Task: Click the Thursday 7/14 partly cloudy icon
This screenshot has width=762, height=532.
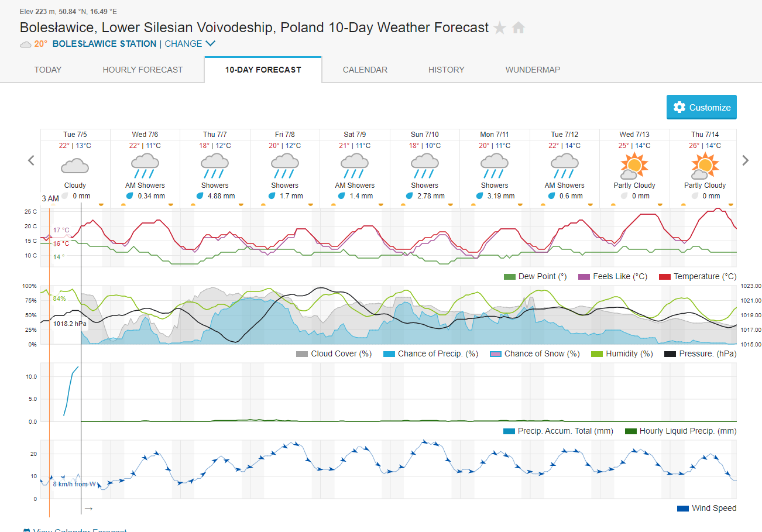Action: 705,166
